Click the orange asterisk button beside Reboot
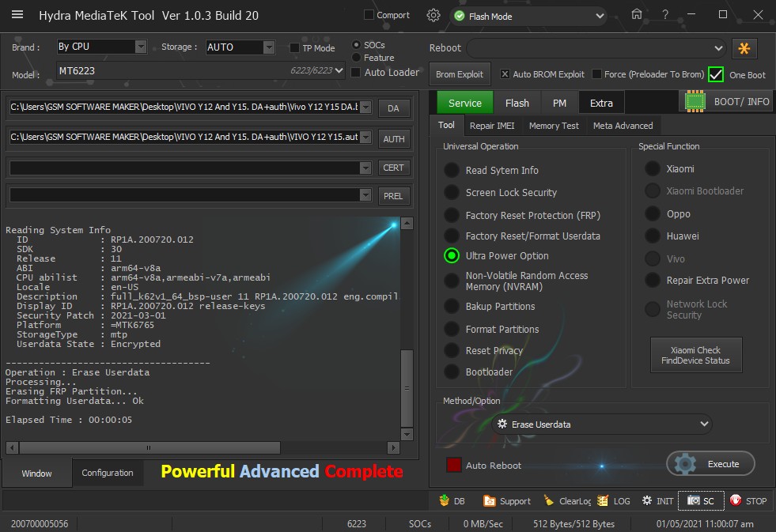 pos(744,48)
